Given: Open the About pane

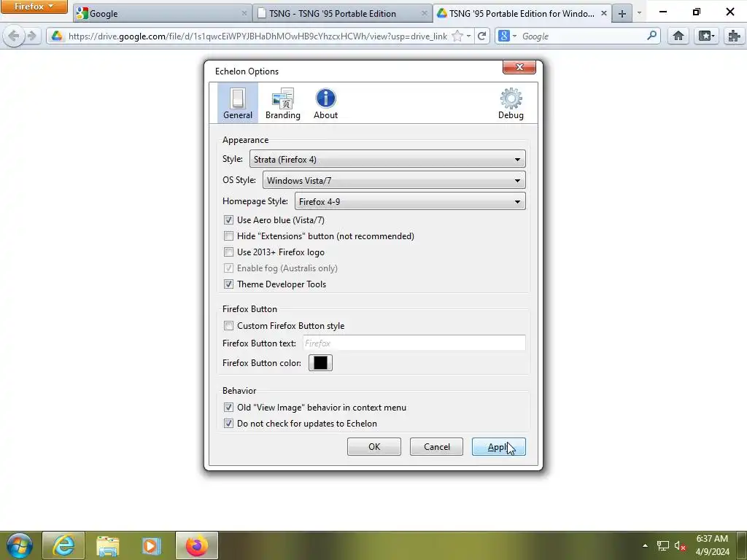Looking at the screenshot, I should [x=325, y=103].
